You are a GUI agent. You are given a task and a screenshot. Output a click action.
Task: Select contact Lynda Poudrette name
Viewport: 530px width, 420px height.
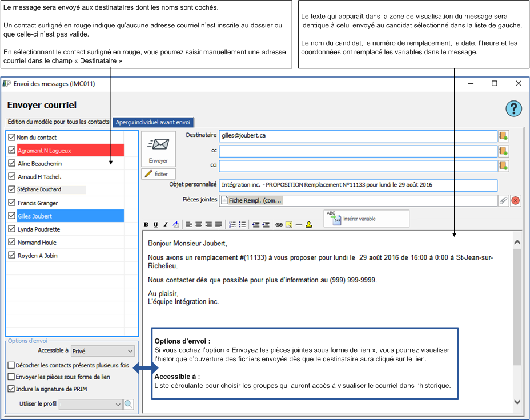(39, 229)
